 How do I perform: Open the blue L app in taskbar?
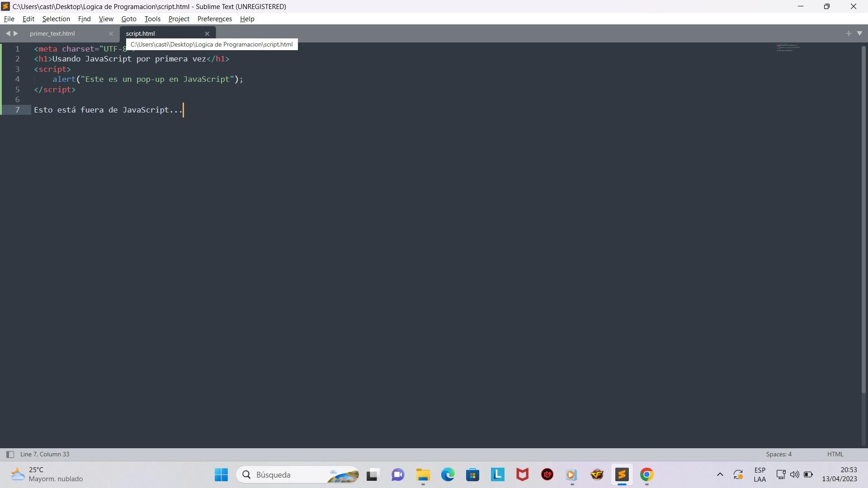(x=498, y=474)
